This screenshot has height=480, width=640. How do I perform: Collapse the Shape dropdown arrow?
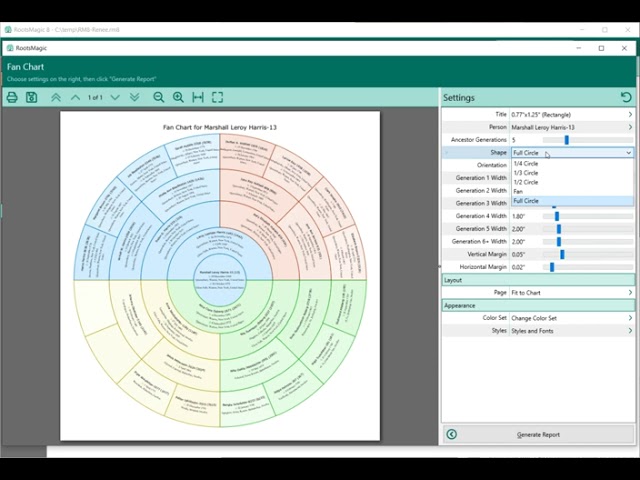629,153
